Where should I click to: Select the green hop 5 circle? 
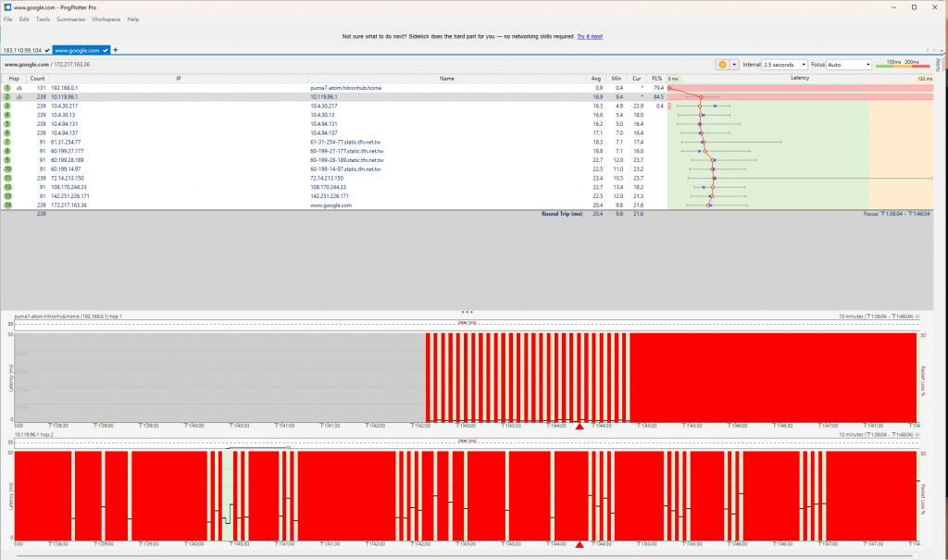(x=7, y=124)
